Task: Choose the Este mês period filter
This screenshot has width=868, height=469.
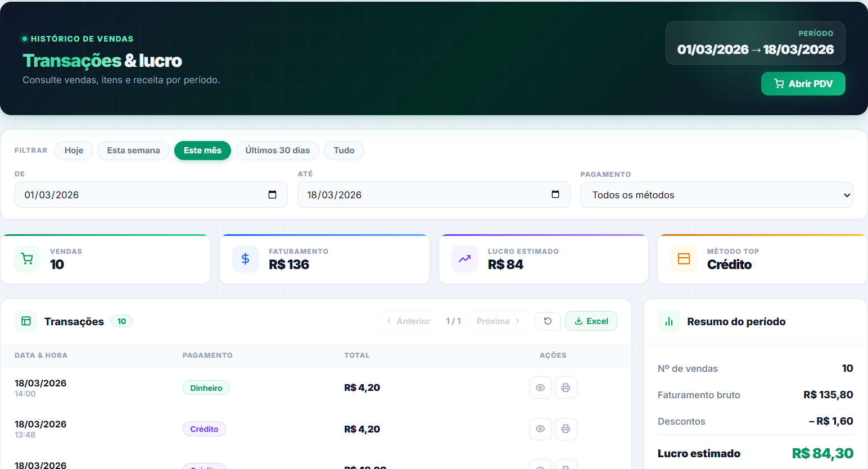Action: pyautogui.click(x=202, y=151)
